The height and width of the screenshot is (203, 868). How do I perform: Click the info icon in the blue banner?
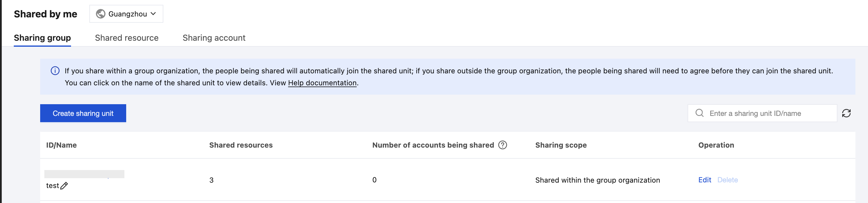coord(55,71)
